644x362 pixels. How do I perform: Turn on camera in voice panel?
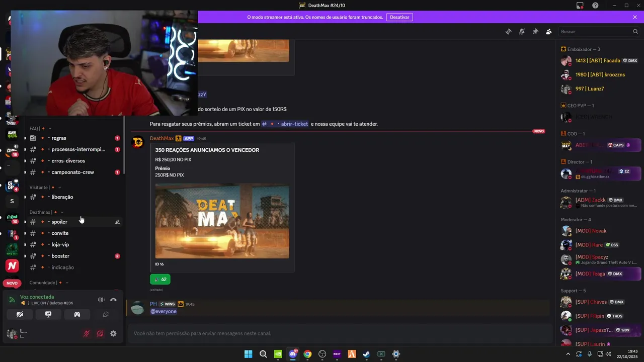[x=20, y=314]
